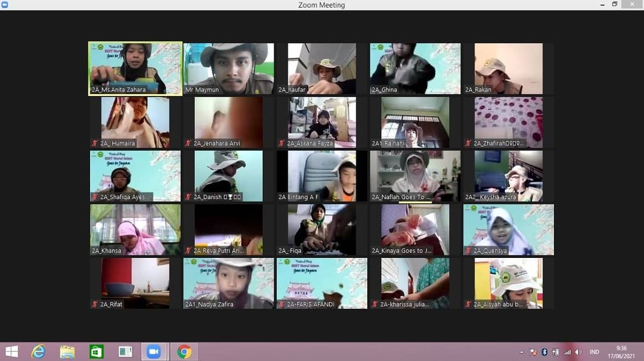The image size is (644, 361).
Task: Click the Zoom Meeting title bar
Action: tap(321, 5)
